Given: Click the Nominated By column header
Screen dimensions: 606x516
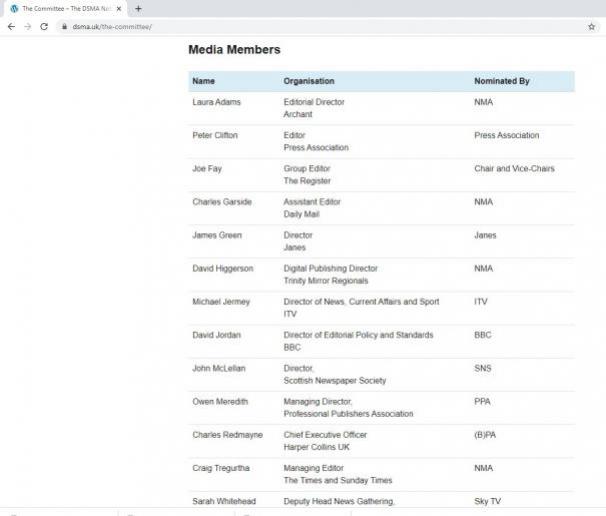Looking at the screenshot, I should [x=501, y=81].
